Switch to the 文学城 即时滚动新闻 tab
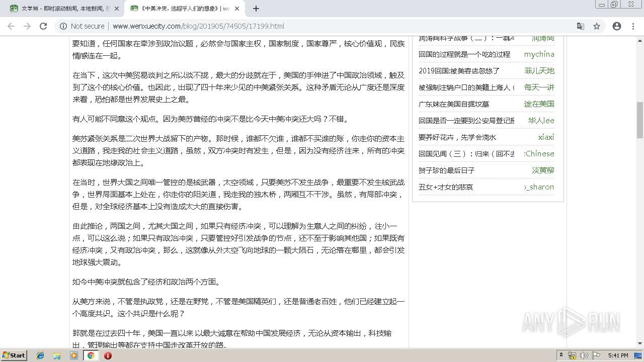This screenshot has width=644, height=362. 63,9
